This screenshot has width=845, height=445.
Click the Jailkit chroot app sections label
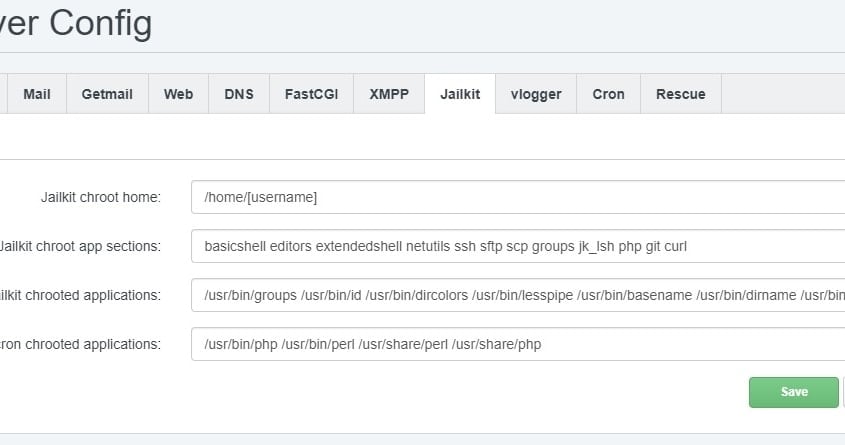pyautogui.click(x=81, y=246)
